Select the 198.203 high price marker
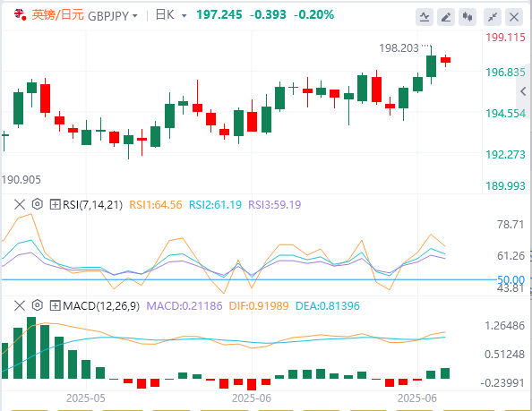 click(399, 48)
